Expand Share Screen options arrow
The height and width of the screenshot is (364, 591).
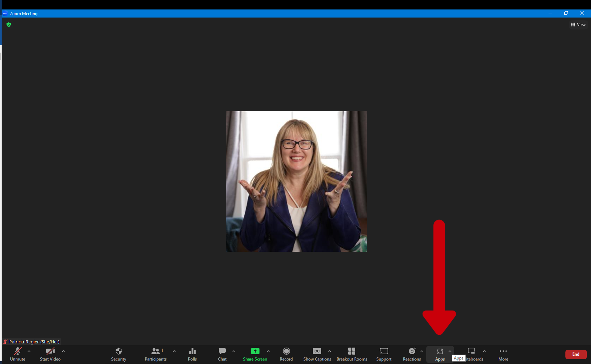268,351
